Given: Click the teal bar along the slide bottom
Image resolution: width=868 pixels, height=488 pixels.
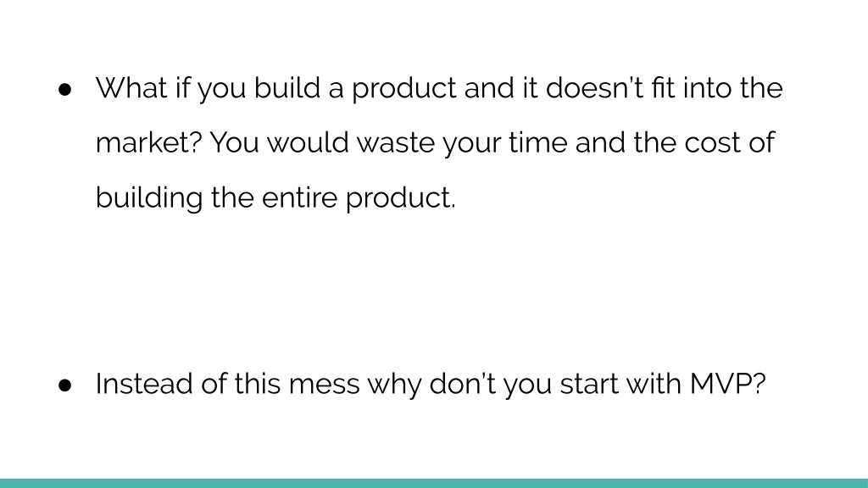Looking at the screenshot, I should click(434, 484).
